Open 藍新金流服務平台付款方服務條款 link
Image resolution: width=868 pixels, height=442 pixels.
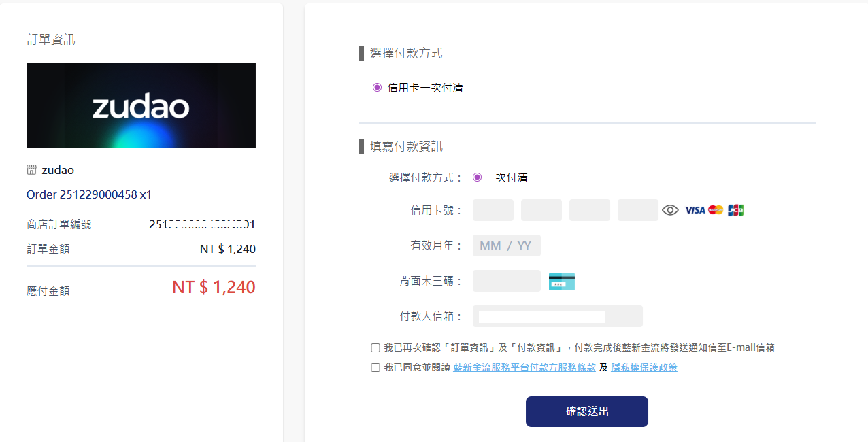(x=524, y=368)
